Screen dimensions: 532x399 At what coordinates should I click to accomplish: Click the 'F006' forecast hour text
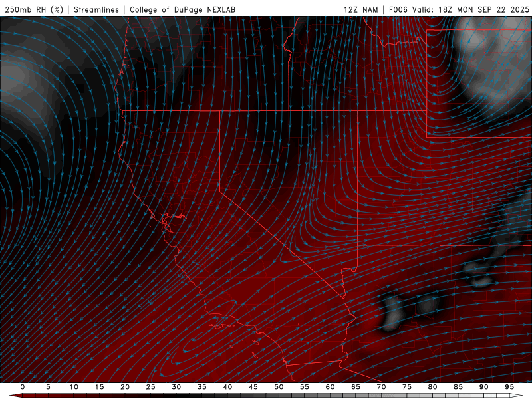398,9
